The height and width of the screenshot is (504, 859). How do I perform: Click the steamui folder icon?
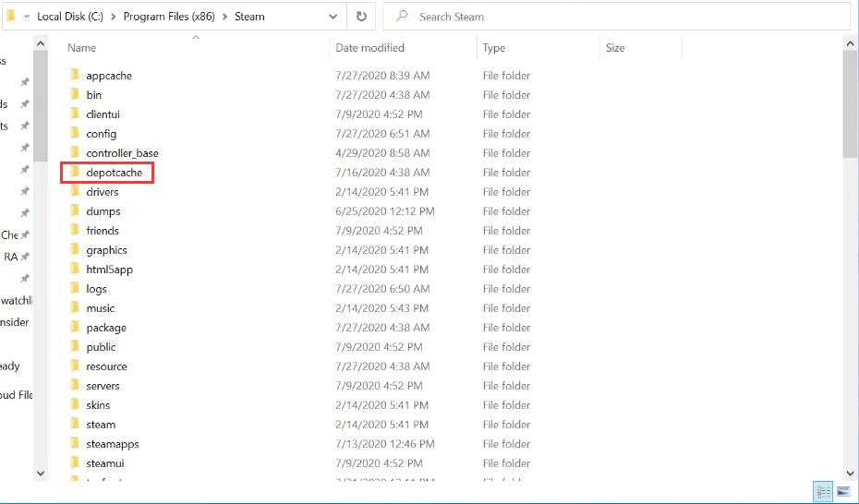point(75,463)
